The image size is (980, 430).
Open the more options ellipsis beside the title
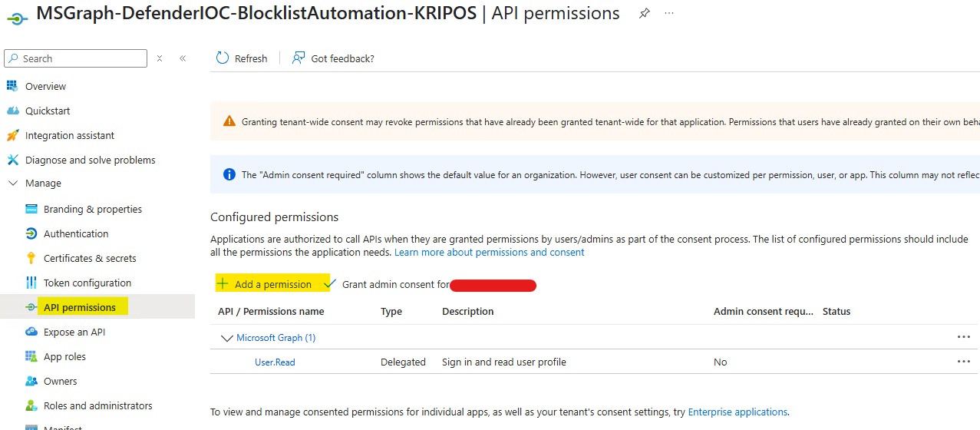(670, 14)
